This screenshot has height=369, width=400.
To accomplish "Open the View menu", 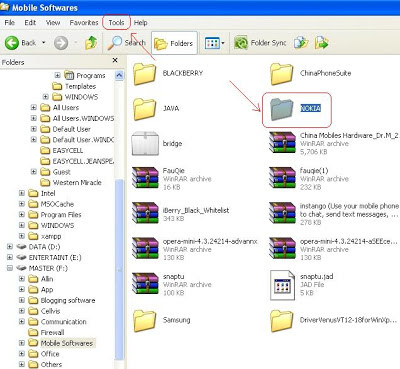I will click(53, 23).
